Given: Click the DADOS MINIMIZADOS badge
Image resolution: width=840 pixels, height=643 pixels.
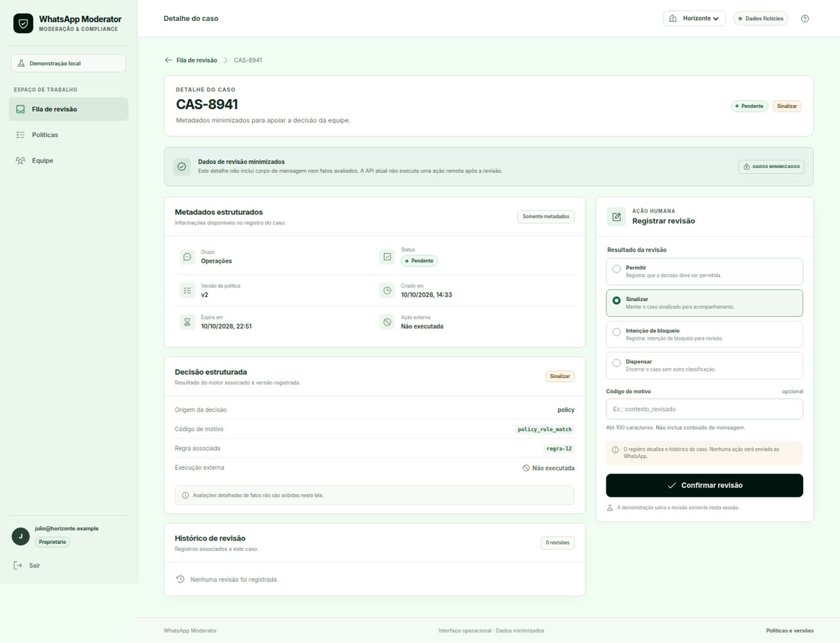Looking at the screenshot, I should click(x=771, y=167).
